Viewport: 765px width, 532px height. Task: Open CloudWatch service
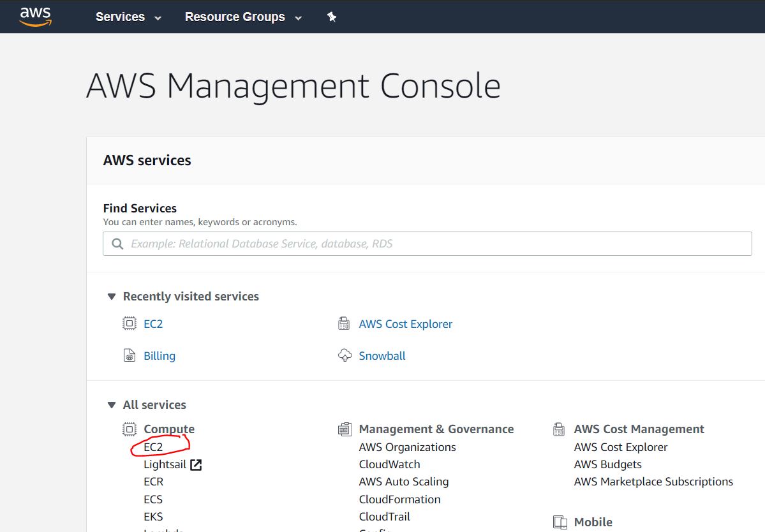389,464
